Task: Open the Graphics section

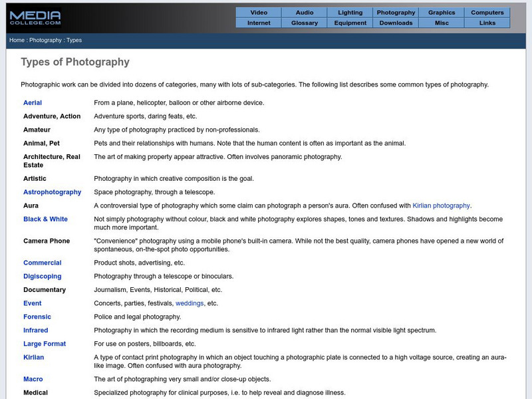Action: click(441, 12)
